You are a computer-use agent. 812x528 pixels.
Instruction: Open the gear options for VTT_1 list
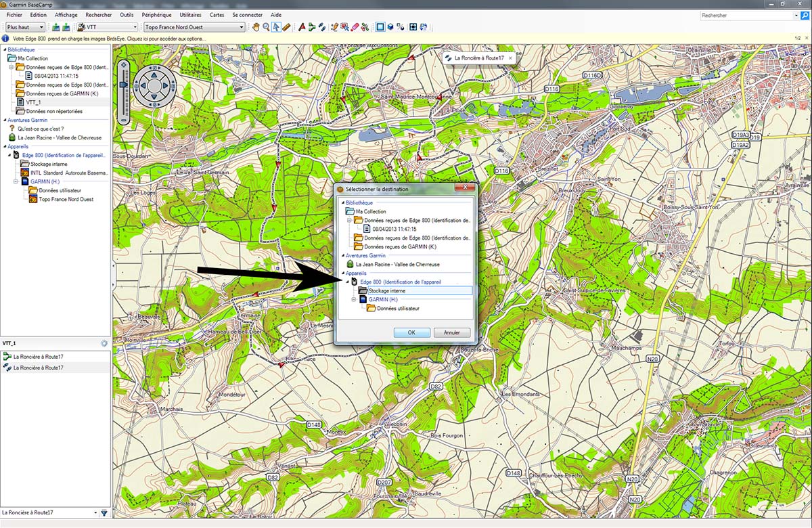tap(104, 343)
